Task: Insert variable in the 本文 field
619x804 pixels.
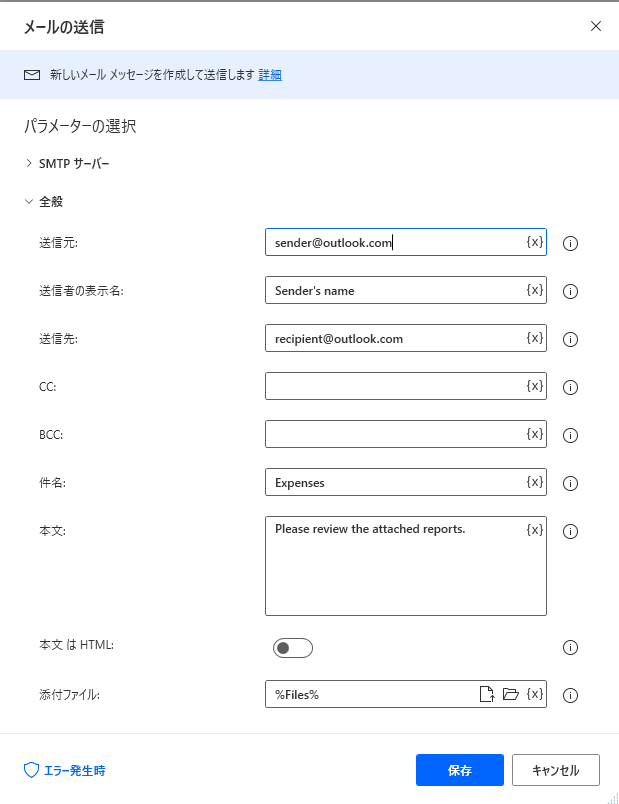Action: tap(534, 530)
